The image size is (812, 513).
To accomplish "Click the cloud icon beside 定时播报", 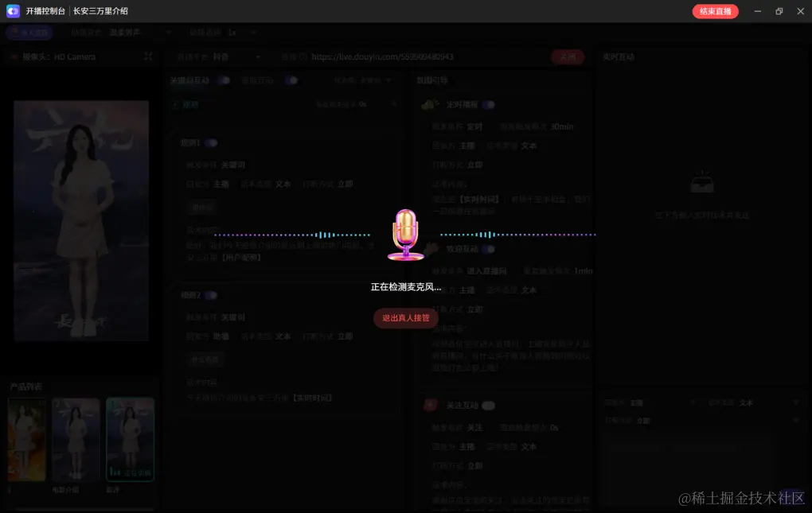I will pyautogui.click(x=429, y=104).
